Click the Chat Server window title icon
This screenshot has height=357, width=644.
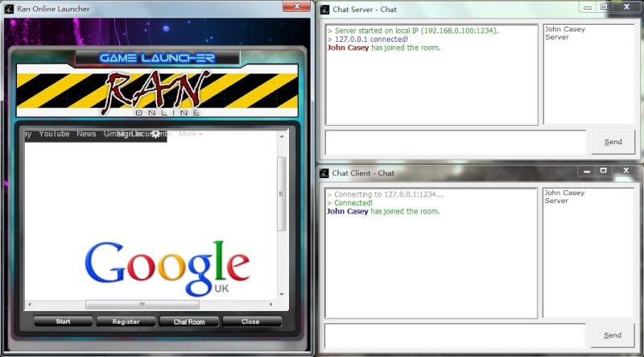tap(324, 9)
